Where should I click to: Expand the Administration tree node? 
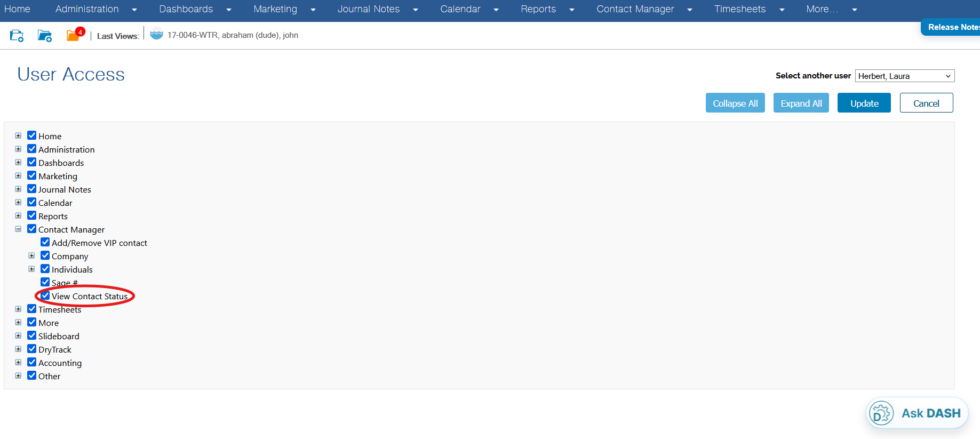pos(18,149)
